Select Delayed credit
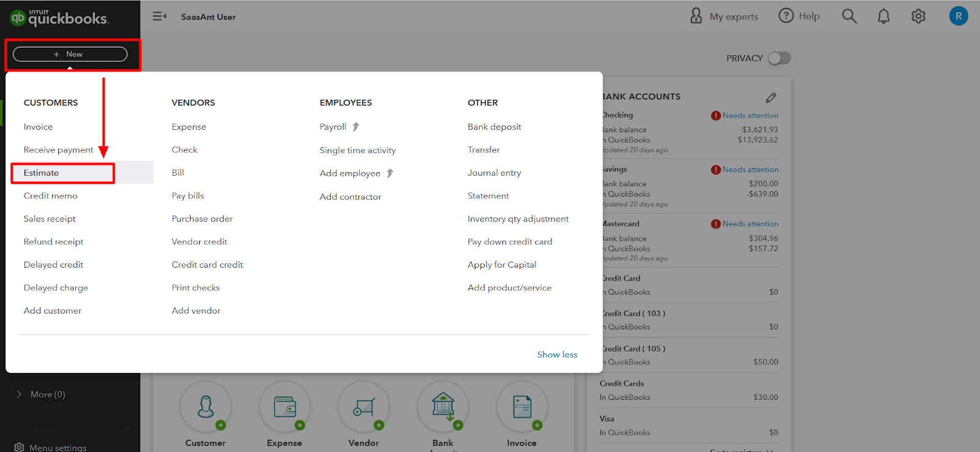Image resolution: width=980 pixels, height=452 pixels. click(x=53, y=265)
